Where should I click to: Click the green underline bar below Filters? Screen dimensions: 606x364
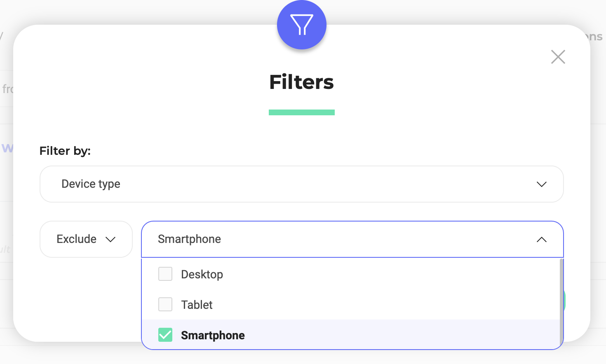(302, 112)
